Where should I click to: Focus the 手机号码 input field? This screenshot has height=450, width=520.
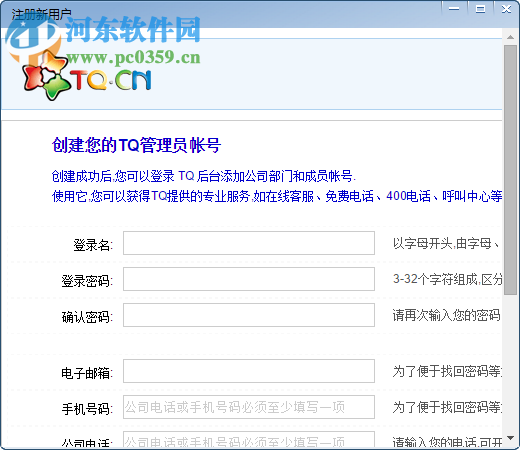pos(249,407)
